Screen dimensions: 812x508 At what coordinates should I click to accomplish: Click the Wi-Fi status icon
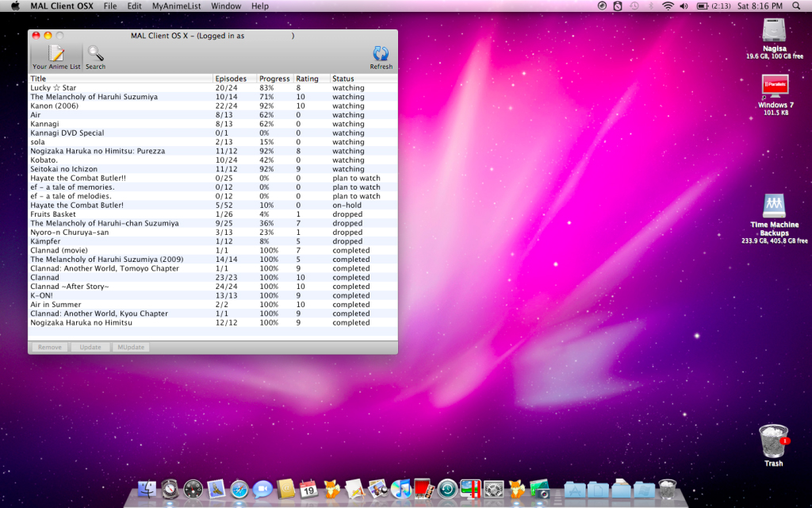[668, 6]
